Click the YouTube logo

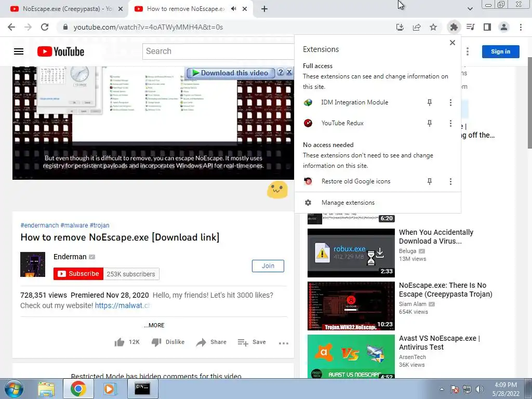61,51
